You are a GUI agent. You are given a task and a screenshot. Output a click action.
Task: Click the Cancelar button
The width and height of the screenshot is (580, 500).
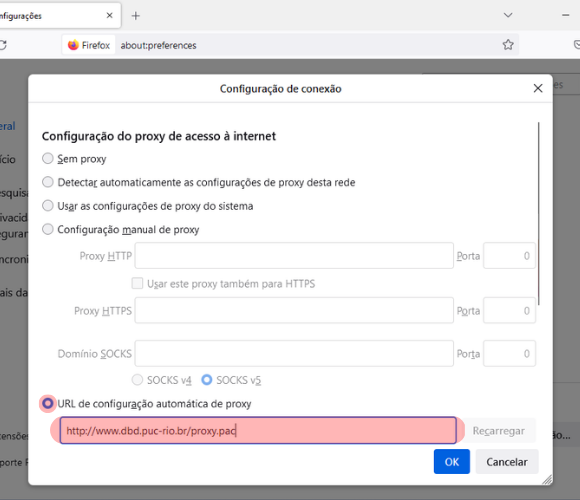point(507,462)
